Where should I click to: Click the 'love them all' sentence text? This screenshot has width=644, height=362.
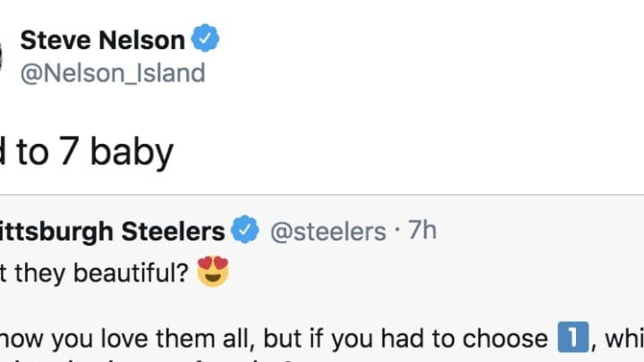tap(174, 339)
